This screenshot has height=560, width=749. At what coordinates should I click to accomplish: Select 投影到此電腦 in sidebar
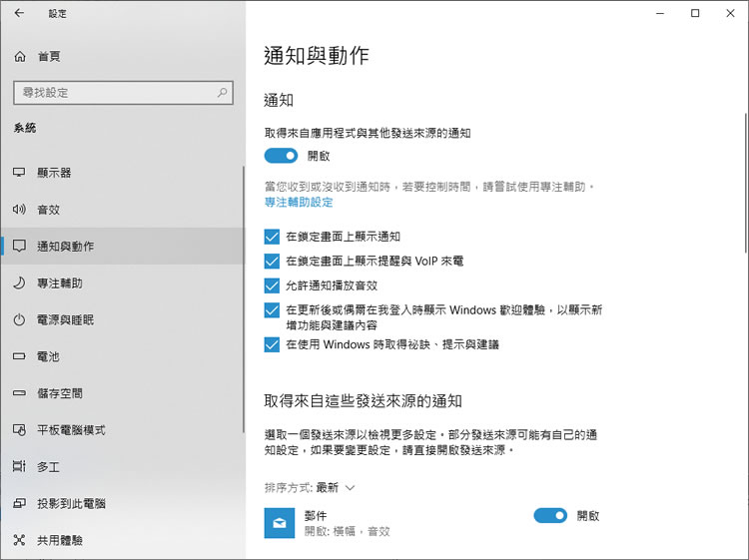(x=122, y=503)
